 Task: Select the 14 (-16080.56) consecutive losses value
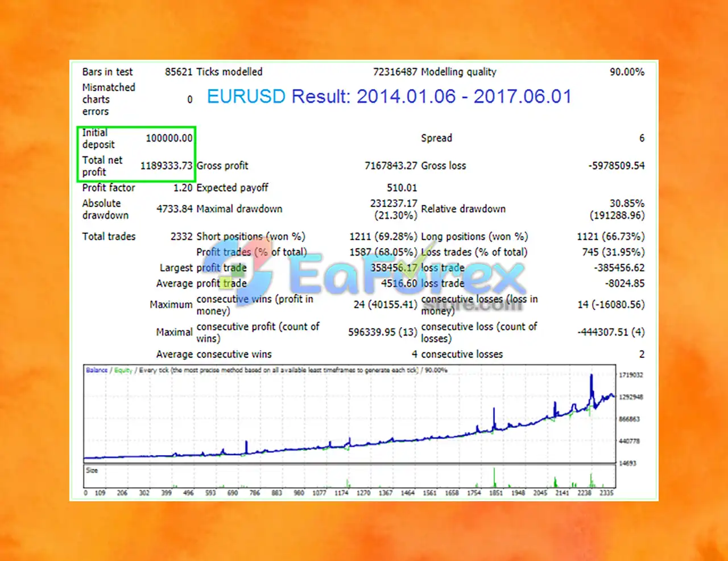611,305
